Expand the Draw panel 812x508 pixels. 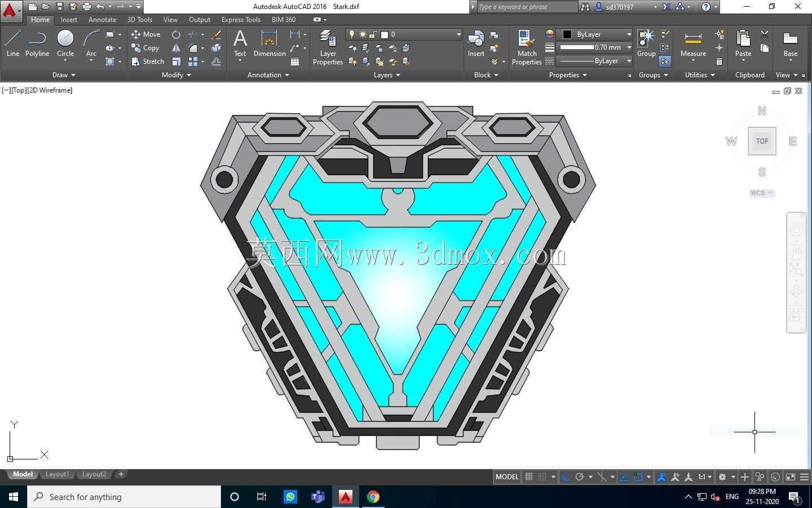[x=64, y=75]
